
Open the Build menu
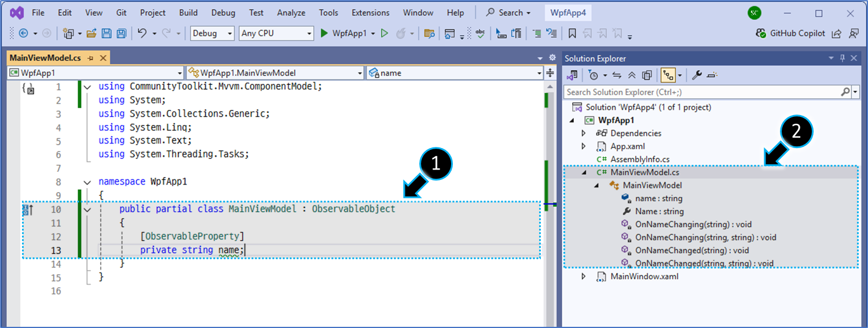click(189, 13)
